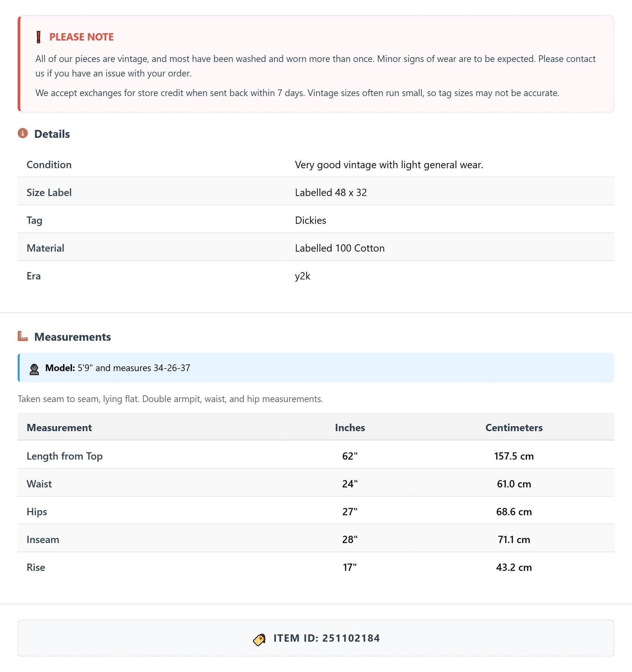Click the Labelled 48 x 32 value

tap(331, 192)
